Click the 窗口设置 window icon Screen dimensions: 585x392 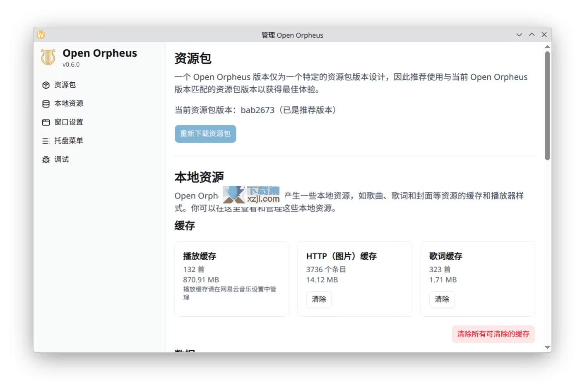click(46, 122)
